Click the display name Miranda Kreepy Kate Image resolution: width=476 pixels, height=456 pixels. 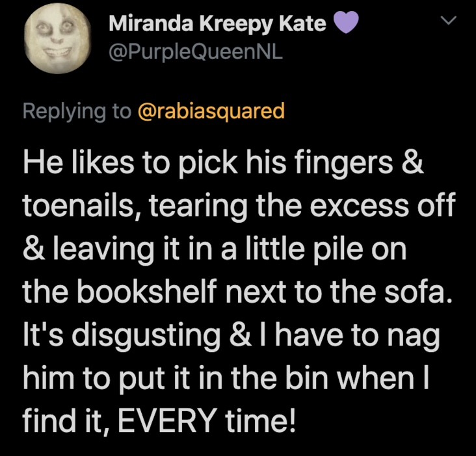pos(217,24)
